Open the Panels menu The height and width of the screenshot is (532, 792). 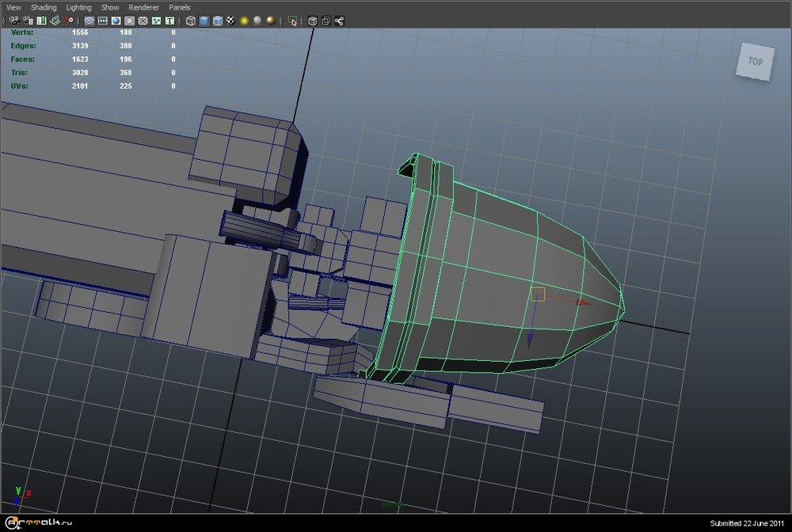click(x=180, y=7)
